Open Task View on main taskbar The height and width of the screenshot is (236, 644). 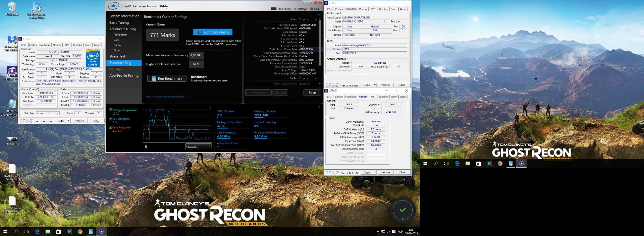point(26,232)
